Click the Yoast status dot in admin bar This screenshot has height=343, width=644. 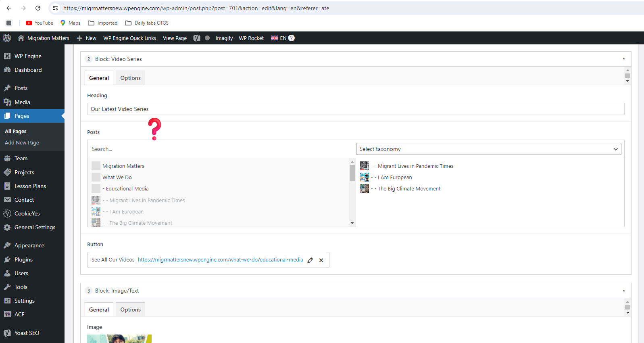207,38
